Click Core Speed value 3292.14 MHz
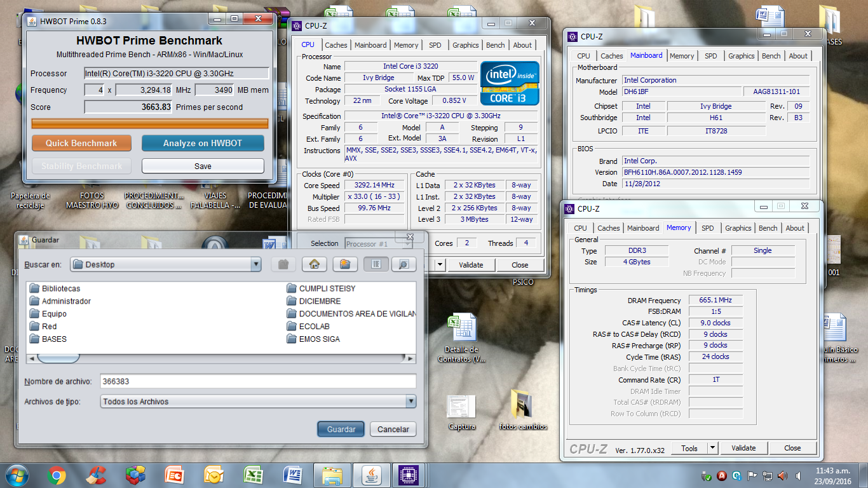The image size is (868, 488). tap(375, 186)
